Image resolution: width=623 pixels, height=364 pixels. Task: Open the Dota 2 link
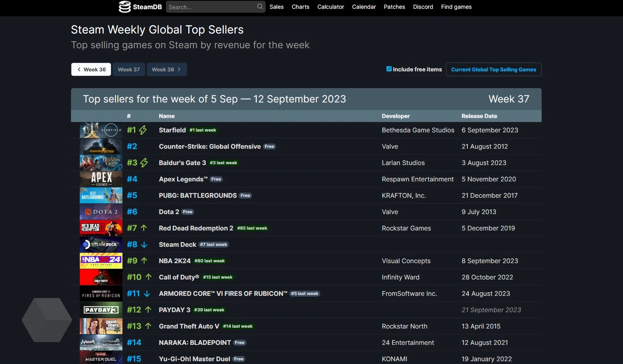click(x=169, y=212)
